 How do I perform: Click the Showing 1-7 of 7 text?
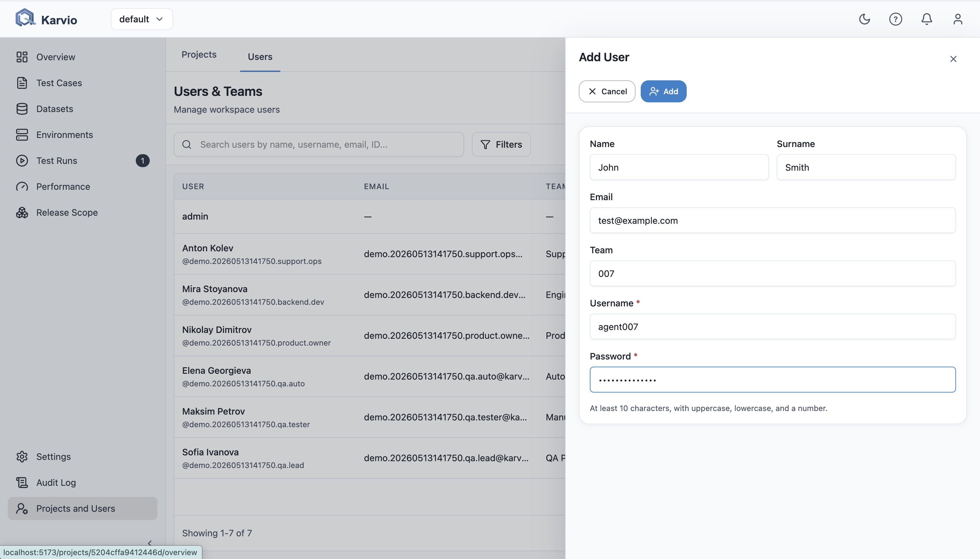pyautogui.click(x=217, y=533)
